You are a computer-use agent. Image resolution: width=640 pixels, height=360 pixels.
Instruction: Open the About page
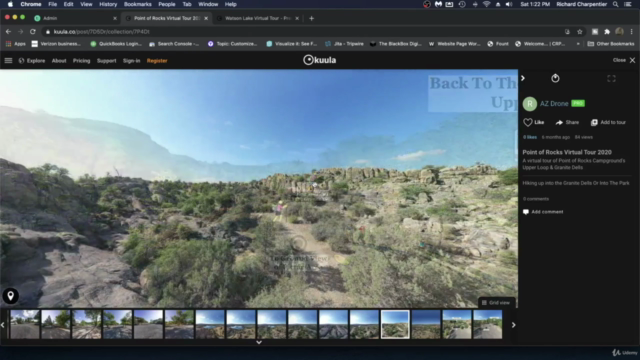point(59,60)
